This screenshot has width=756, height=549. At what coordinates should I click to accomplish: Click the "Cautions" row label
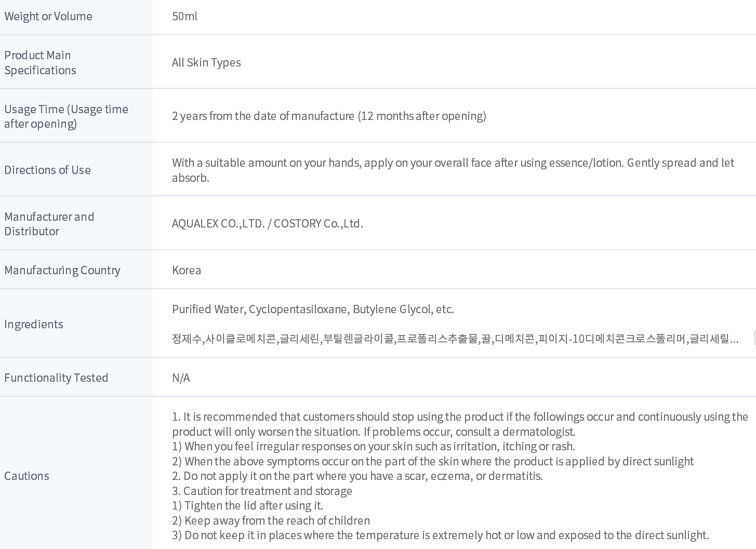pyautogui.click(x=26, y=476)
